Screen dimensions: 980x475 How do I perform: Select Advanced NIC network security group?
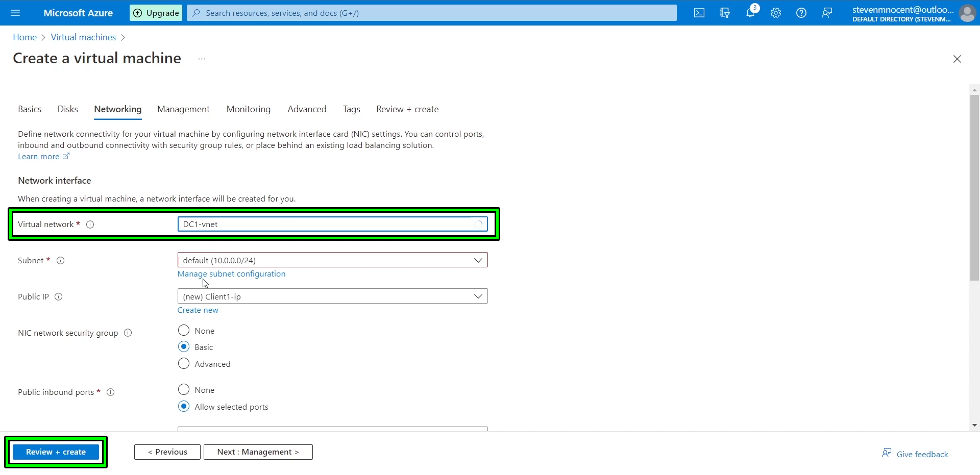click(x=184, y=363)
